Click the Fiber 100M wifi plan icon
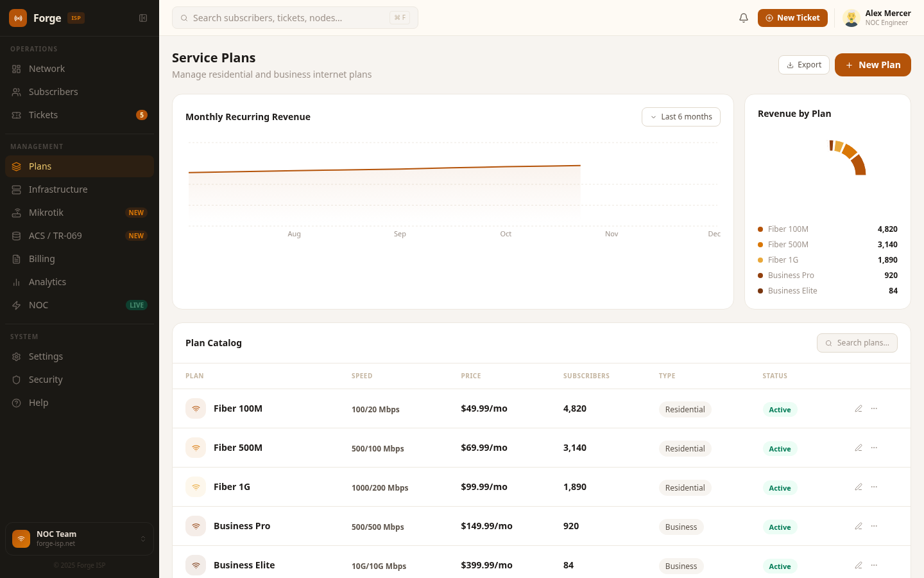Image resolution: width=924 pixels, height=578 pixels. pos(196,408)
